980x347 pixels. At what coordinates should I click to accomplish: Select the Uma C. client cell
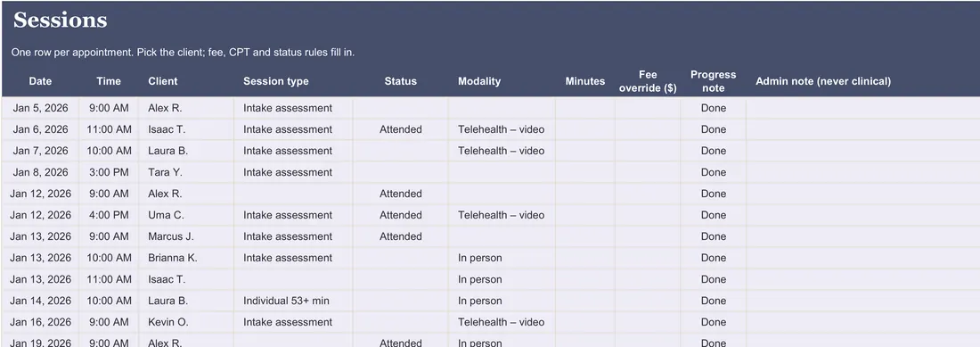click(186, 215)
